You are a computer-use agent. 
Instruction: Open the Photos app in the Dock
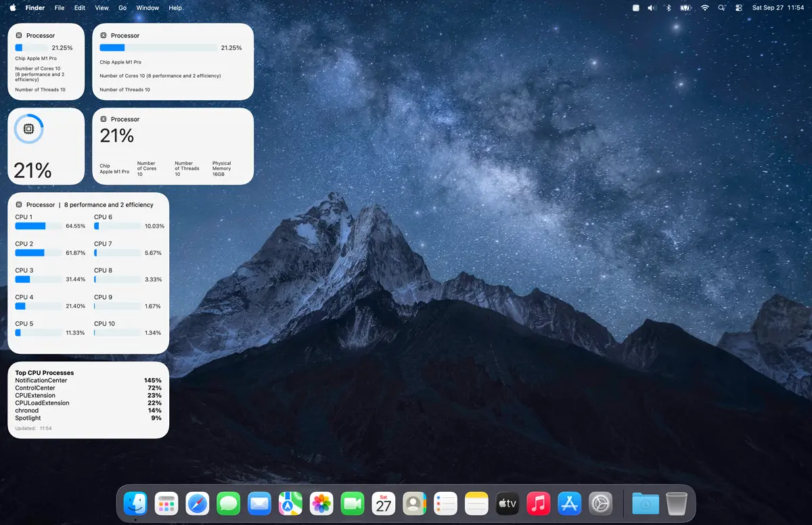coord(321,503)
